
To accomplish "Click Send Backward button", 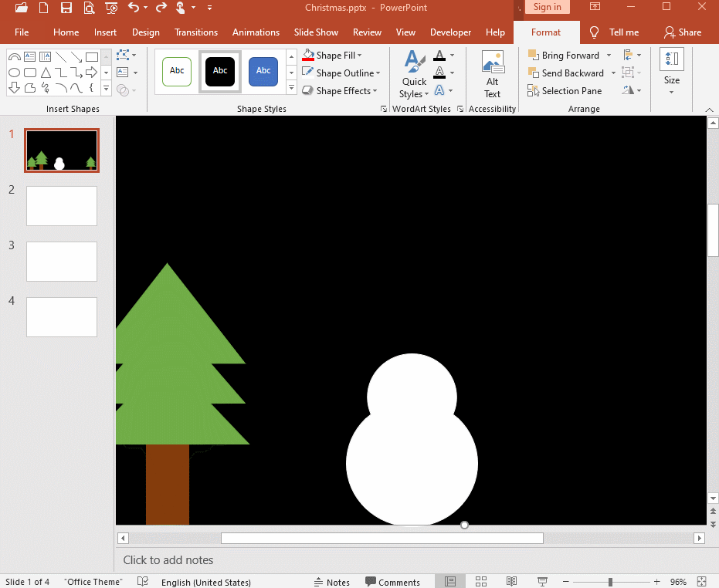I will (x=566, y=73).
